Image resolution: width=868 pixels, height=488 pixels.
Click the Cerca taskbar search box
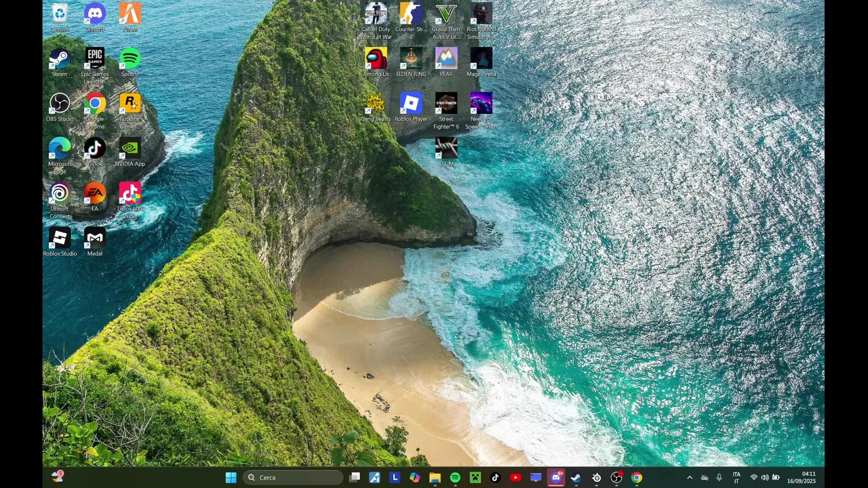(x=293, y=478)
